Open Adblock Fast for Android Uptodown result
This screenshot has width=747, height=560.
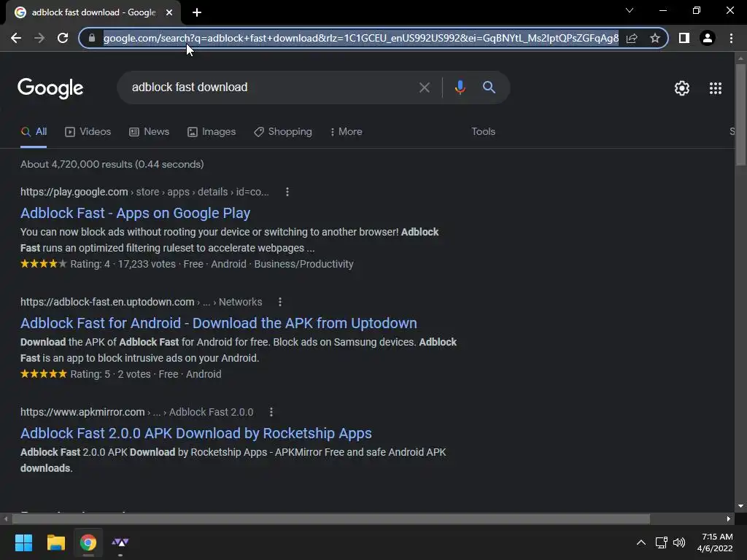click(219, 323)
